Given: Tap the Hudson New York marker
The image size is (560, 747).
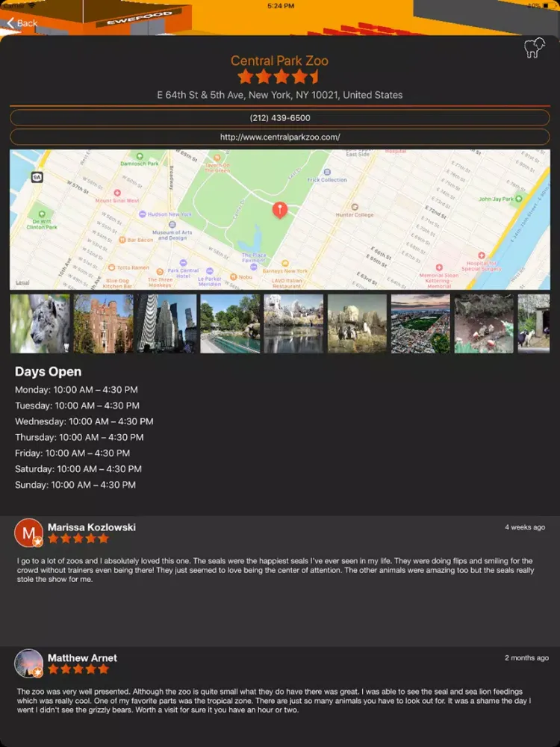Looking at the screenshot, I should coord(142,214).
